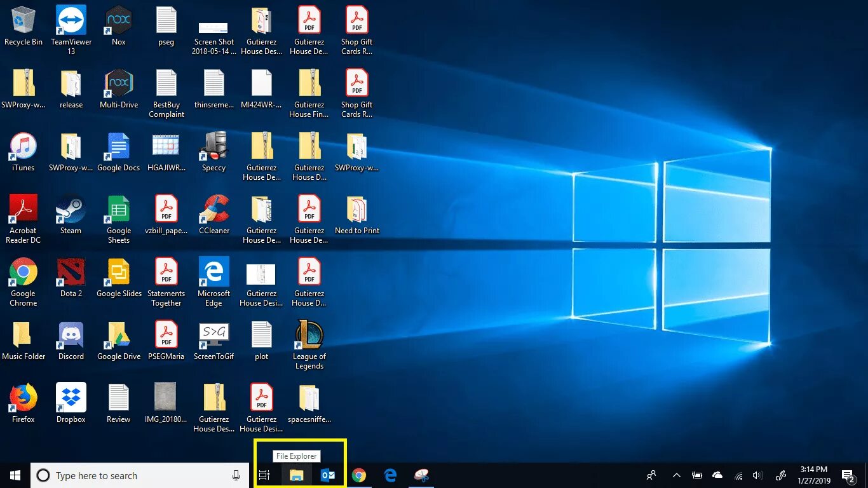Image resolution: width=868 pixels, height=488 pixels.
Task: Open the Action Center notifications
Action: tap(848, 475)
